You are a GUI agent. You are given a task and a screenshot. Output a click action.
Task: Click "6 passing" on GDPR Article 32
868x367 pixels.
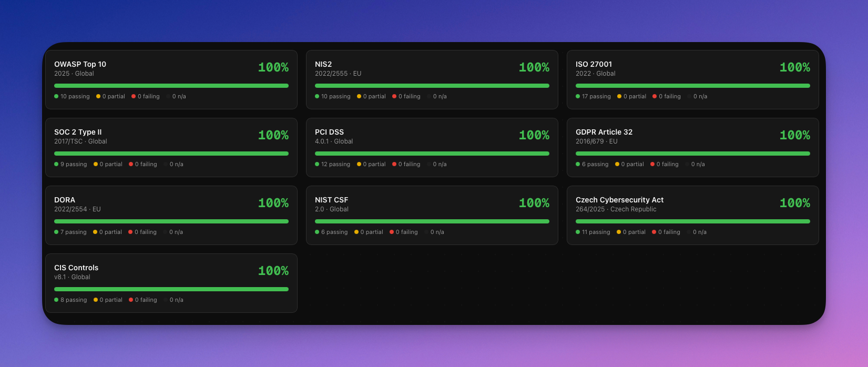592,164
